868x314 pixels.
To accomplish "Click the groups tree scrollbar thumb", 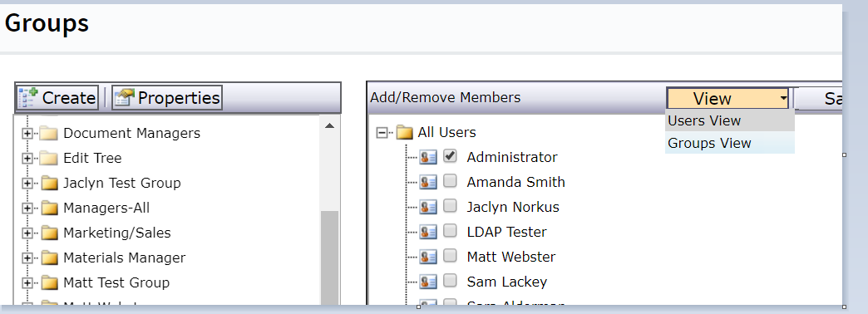I will pyautogui.click(x=329, y=258).
